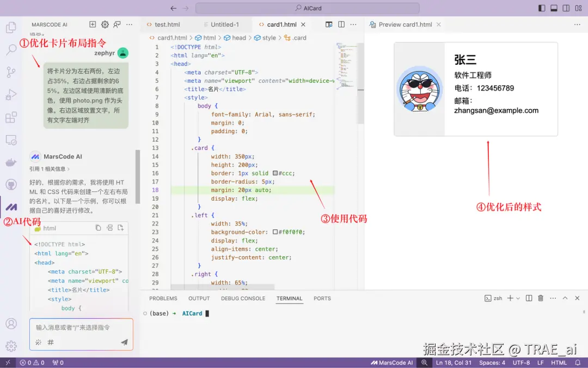Open the notifications bell in status bar
This screenshot has width=588, height=368.
[x=578, y=363]
